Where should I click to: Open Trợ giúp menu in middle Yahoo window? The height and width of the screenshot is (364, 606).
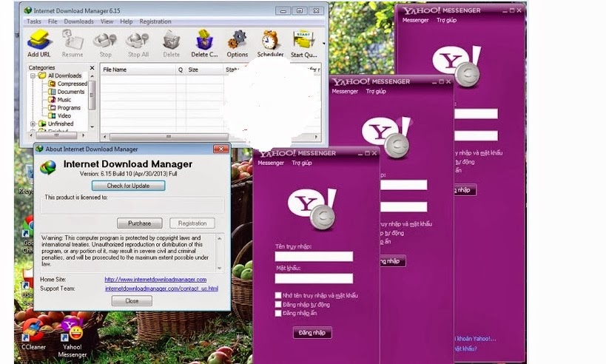click(x=376, y=92)
